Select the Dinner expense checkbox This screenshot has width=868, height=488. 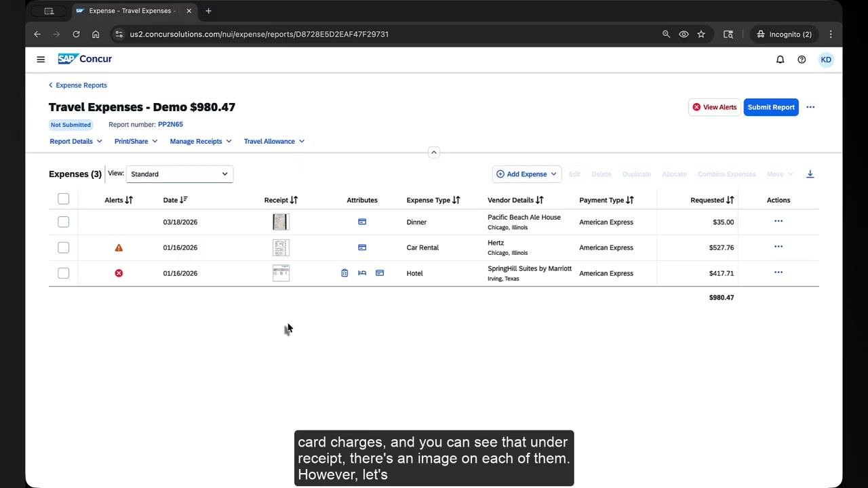point(63,222)
